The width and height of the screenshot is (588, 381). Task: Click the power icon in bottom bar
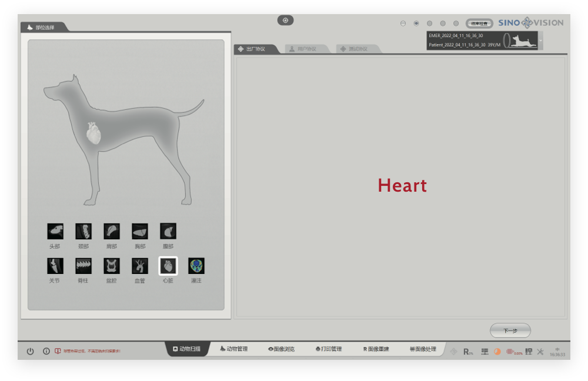click(31, 351)
